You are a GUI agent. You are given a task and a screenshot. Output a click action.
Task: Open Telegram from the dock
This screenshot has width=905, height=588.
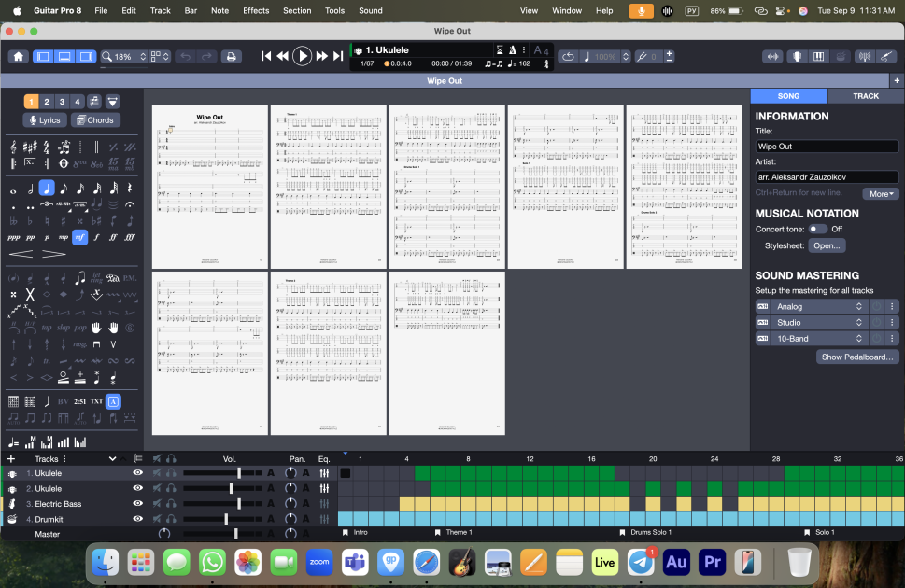tap(640, 562)
